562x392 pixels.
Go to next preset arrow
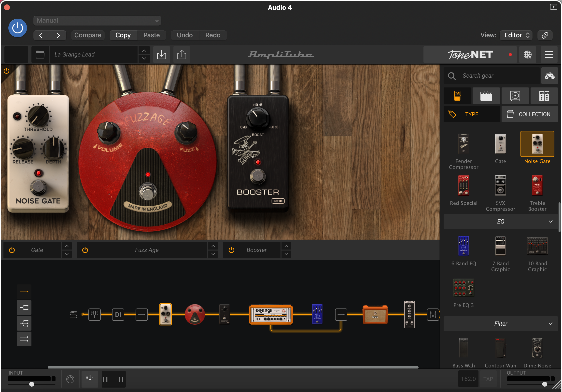58,35
